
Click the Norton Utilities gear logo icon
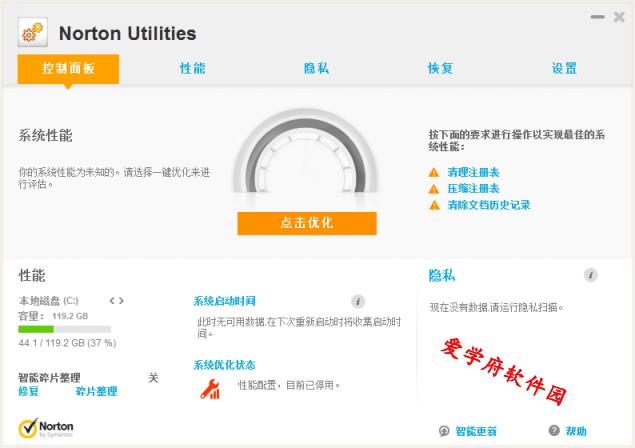(32, 32)
